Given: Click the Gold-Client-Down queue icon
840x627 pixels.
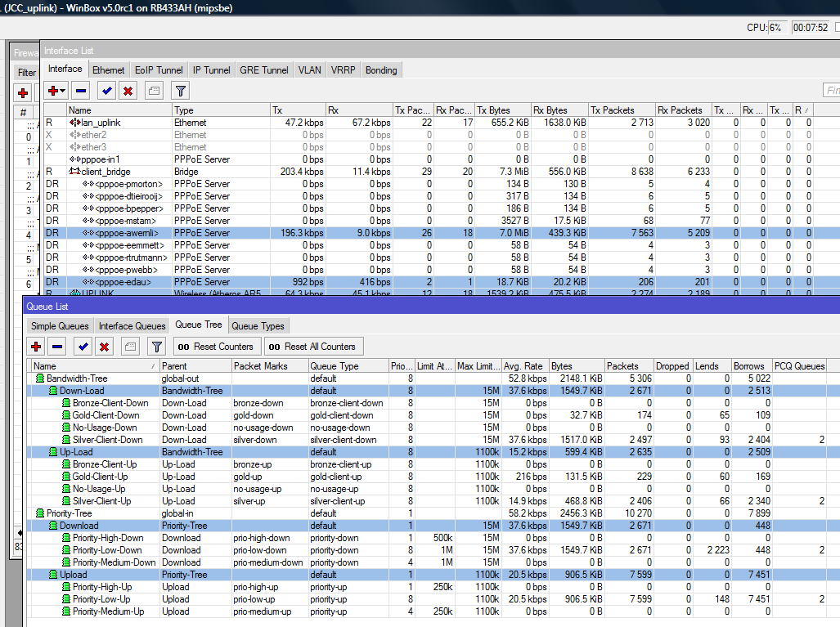Looking at the screenshot, I should pyautogui.click(x=66, y=415).
